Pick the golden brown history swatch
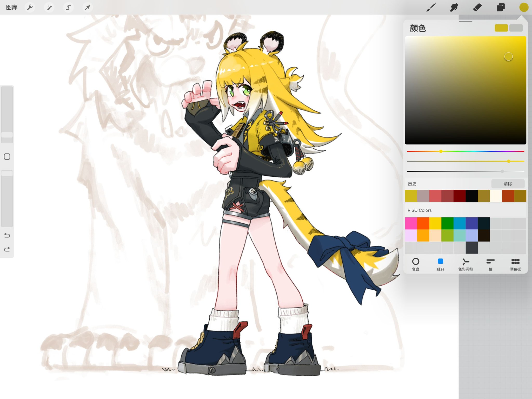Viewport: 532px width, 399px height. pyautogui.click(x=520, y=196)
